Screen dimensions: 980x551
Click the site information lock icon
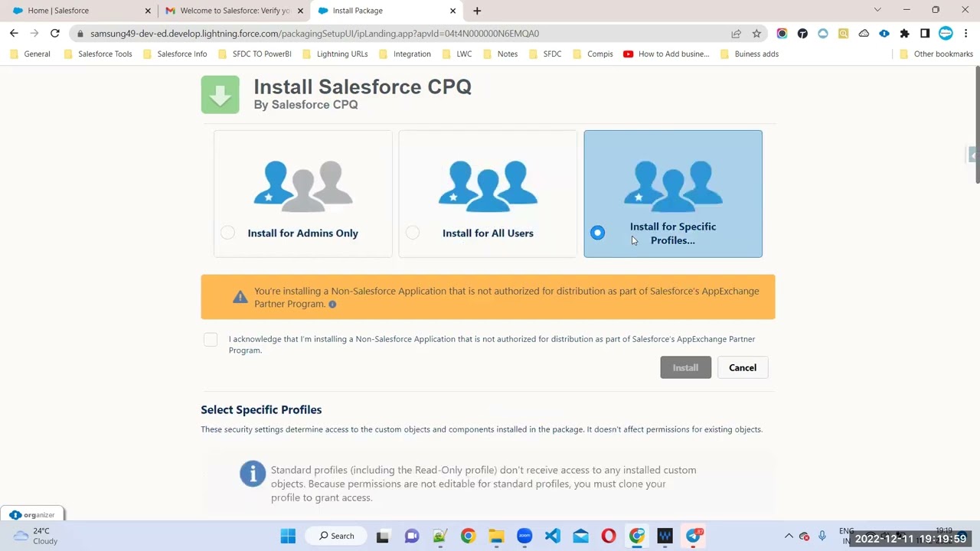[x=80, y=34]
